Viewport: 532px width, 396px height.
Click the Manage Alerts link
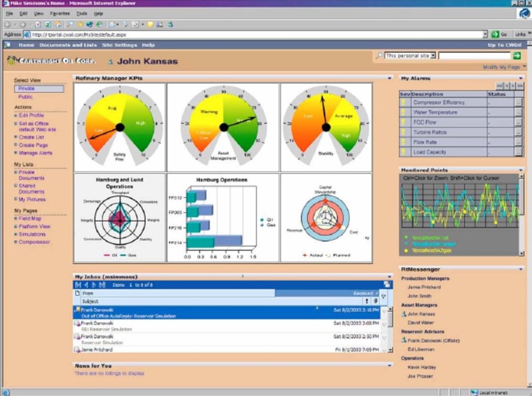coord(36,153)
